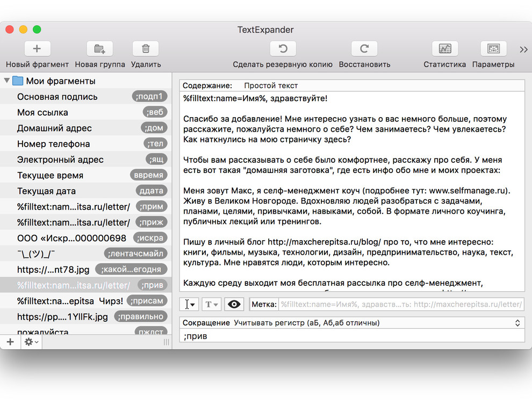Create a new group with folder icon
The width and height of the screenshot is (532, 404).
pyautogui.click(x=99, y=49)
